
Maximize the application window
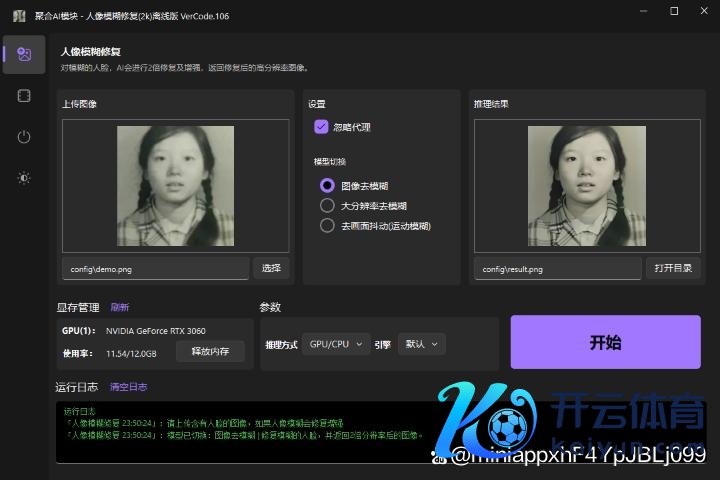[x=674, y=12]
